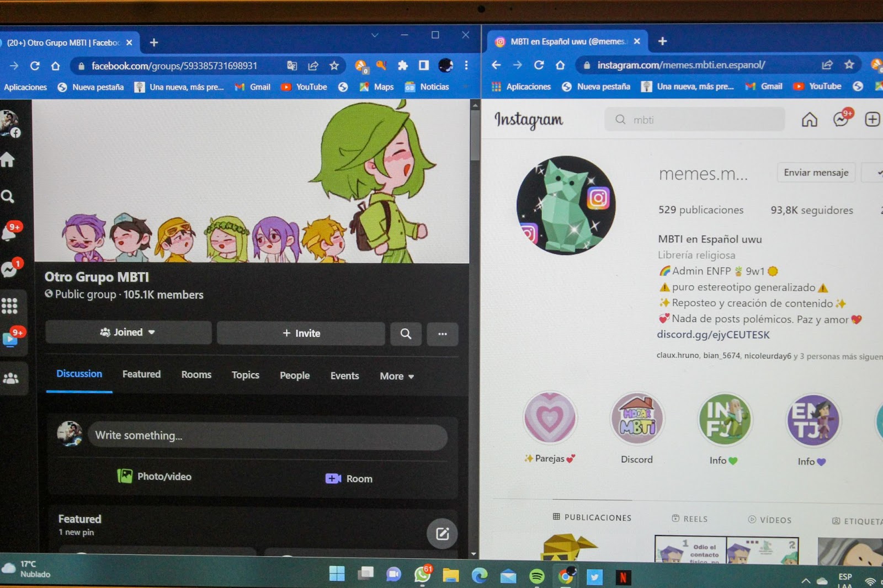Click Home button in Instagram browser toolbar
Screen dimensions: 883x588
coord(560,65)
